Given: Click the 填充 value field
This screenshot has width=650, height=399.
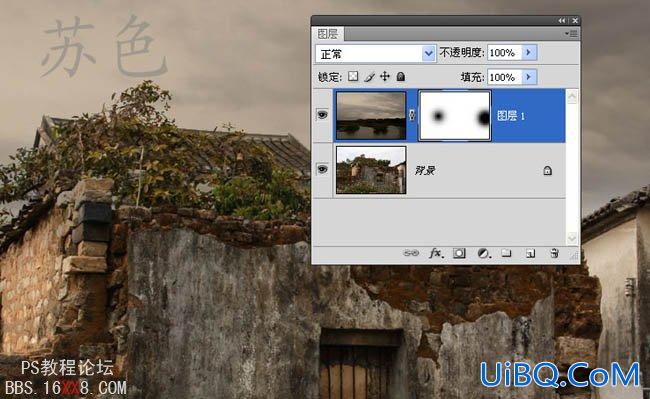Looking at the screenshot, I should (x=504, y=77).
